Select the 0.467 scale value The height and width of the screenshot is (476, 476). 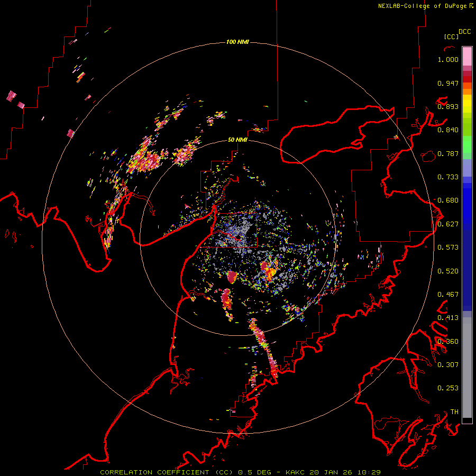448,295
